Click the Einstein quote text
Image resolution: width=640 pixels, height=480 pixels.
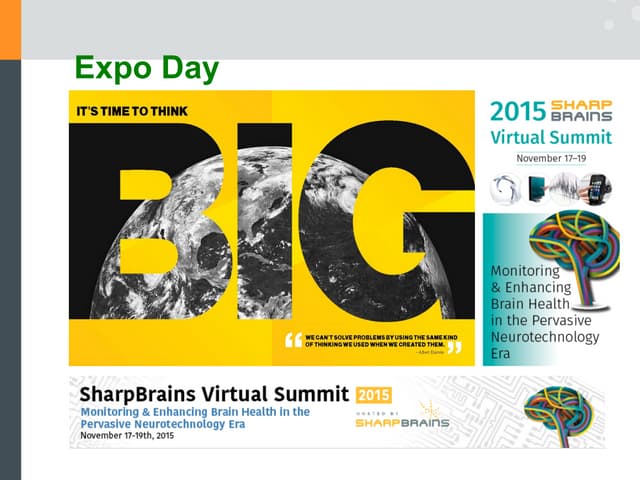(x=373, y=341)
